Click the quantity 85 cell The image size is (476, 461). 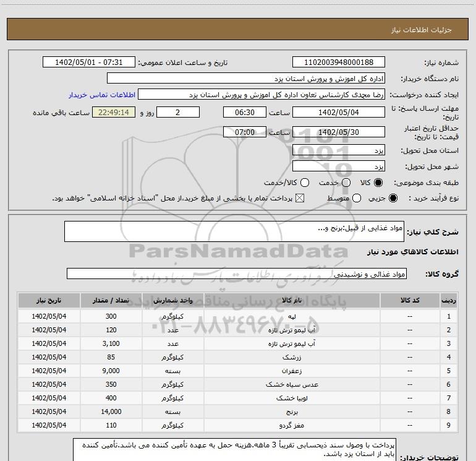111,357
